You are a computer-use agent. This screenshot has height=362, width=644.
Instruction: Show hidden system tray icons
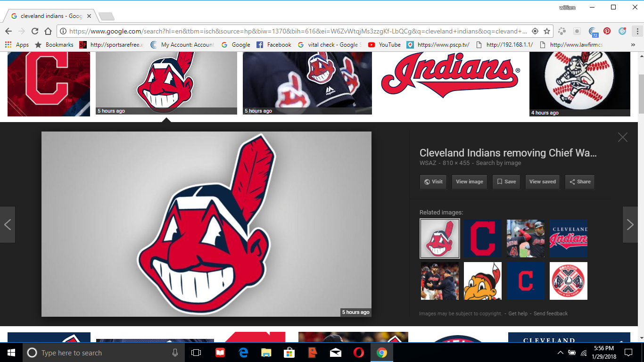(x=561, y=353)
